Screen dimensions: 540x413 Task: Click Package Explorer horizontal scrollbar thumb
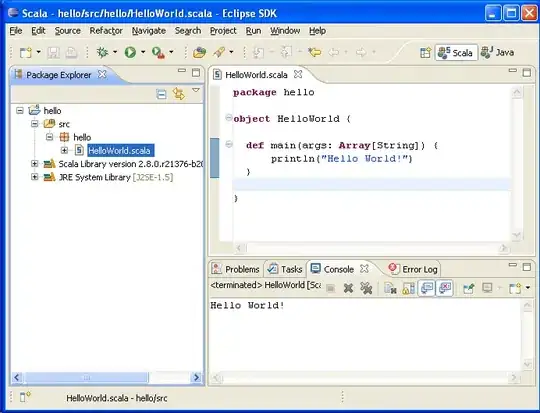coord(86,378)
